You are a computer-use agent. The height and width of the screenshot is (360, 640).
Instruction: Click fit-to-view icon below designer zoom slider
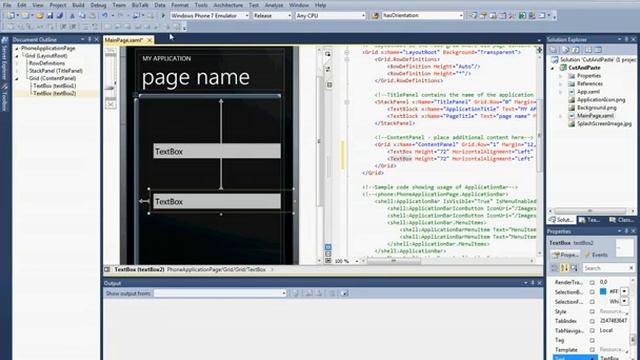[110, 104]
